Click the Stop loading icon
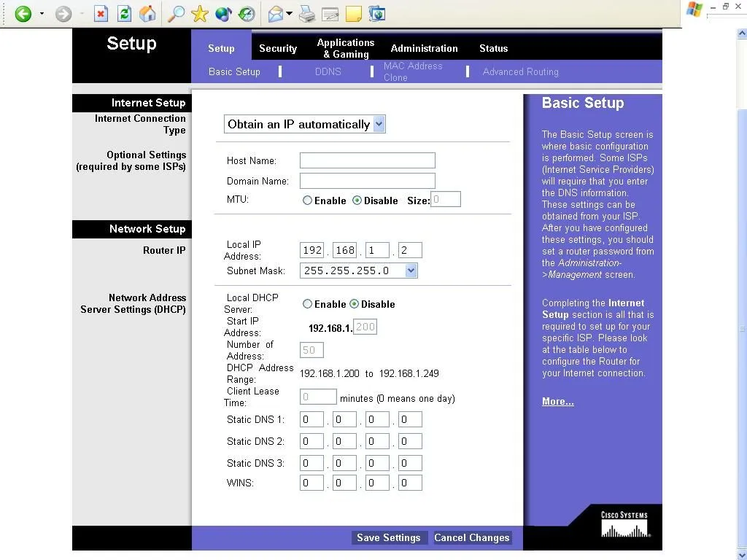 (101, 14)
